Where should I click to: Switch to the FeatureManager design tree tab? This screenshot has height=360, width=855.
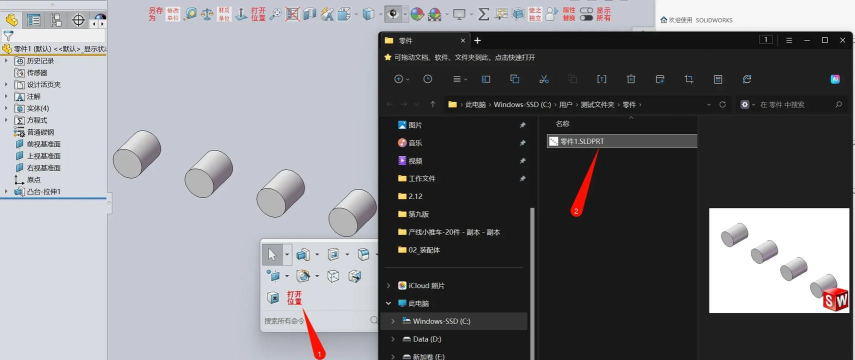[11, 21]
